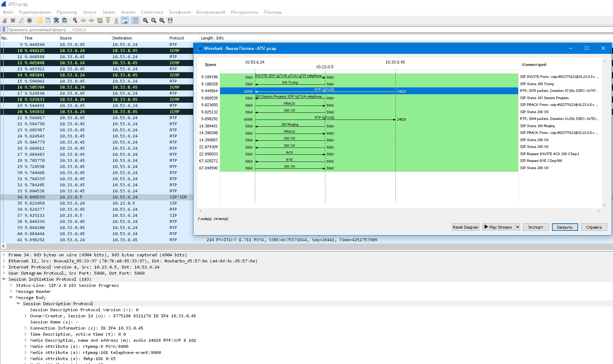
Task: Open the Редактирование menu
Action: coord(35,12)
